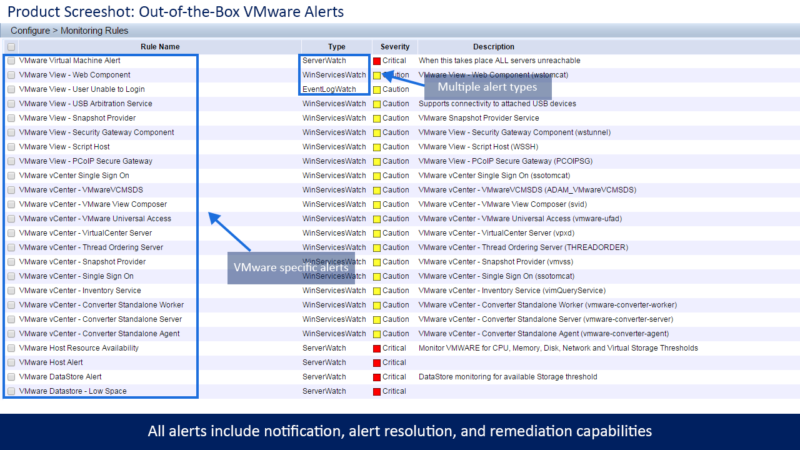Click 'Supports connectivity to attached USB devices' description
800x450 pixels.
click(x=497, y=104)
